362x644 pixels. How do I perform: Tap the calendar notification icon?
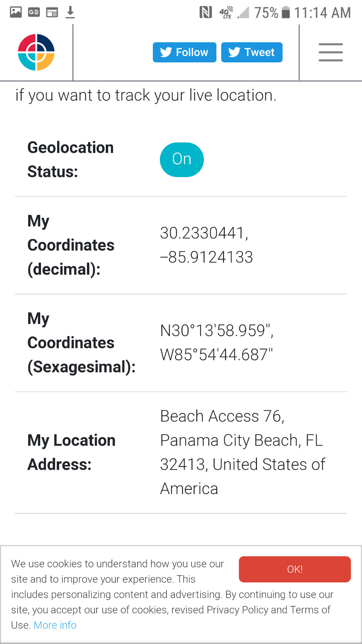click(52, 12)
